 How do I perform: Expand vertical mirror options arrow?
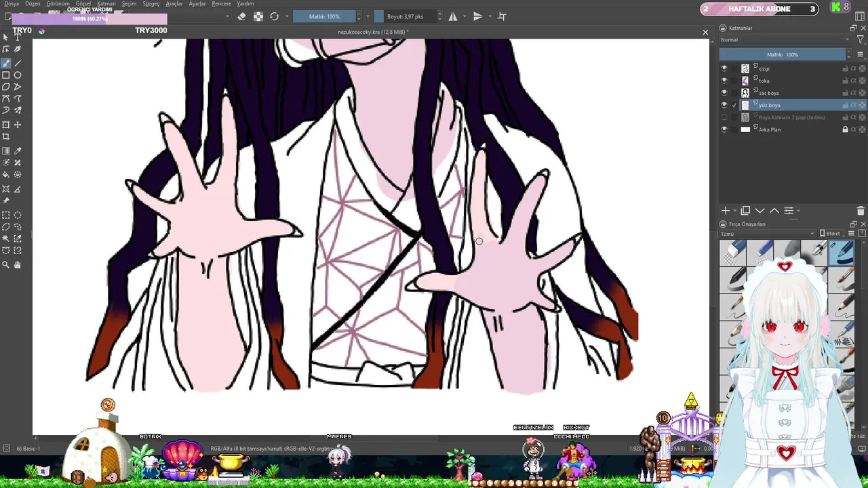click(488, 16)
